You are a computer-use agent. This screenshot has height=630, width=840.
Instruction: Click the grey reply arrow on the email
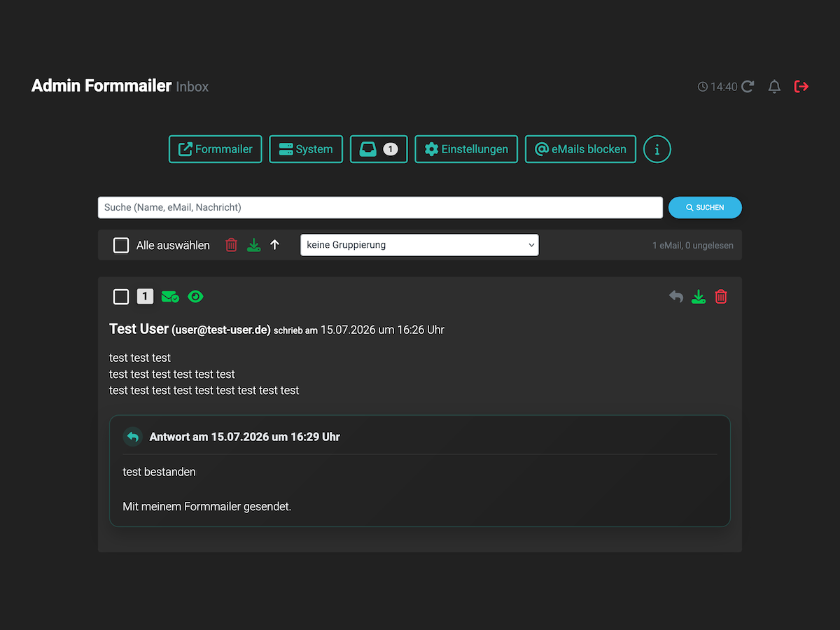675,297
